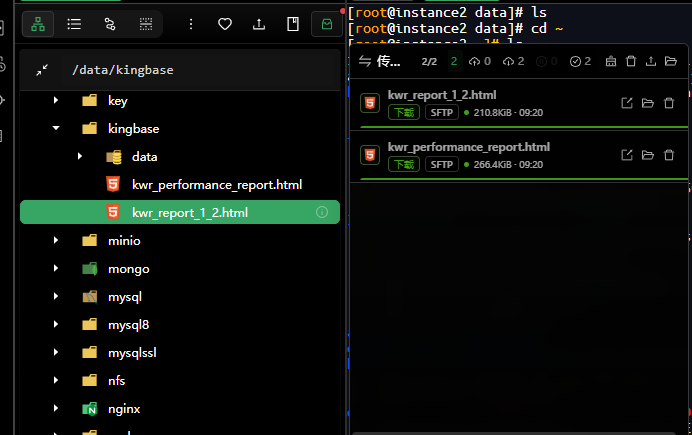Image resolution: width=692 pixels, height=435 pixels.
Task: Open downloaded kwr_report_1_2.html externally
Action: pyautogui.click(x=627, y=103)
